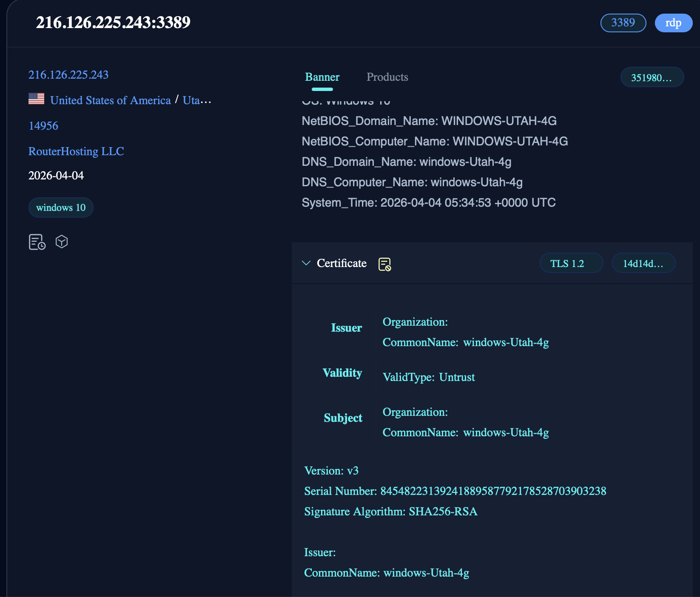Open the RouterHosting LLC organization link

coord(76,151)
